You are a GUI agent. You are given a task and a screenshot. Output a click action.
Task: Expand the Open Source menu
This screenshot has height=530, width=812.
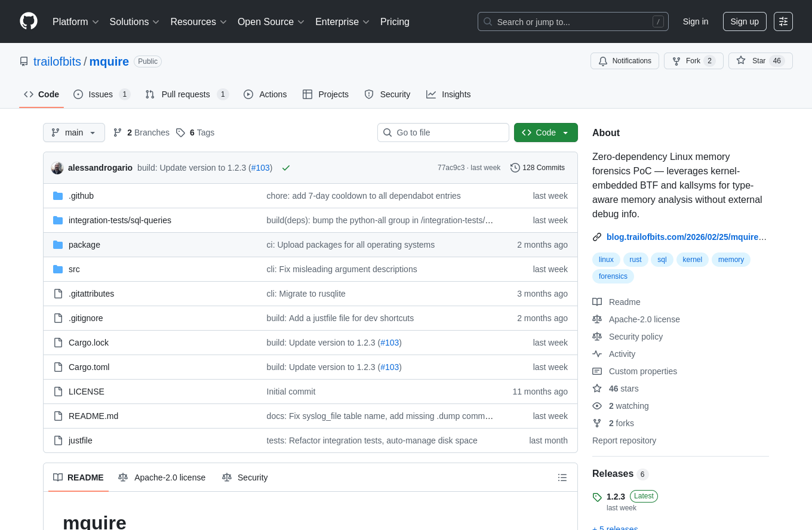(x=271, y=21)
